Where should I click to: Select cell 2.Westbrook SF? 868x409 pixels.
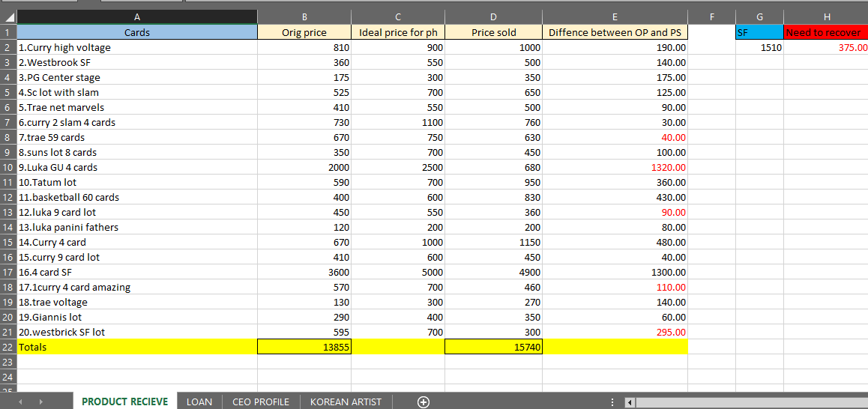[x=137, y=62]
